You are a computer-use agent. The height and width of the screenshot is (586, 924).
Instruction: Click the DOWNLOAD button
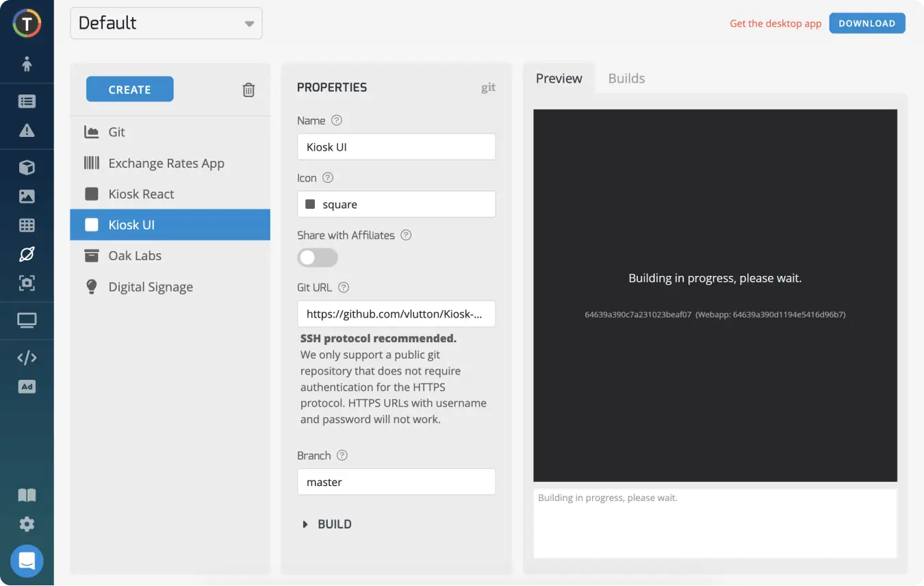[867, 23]
